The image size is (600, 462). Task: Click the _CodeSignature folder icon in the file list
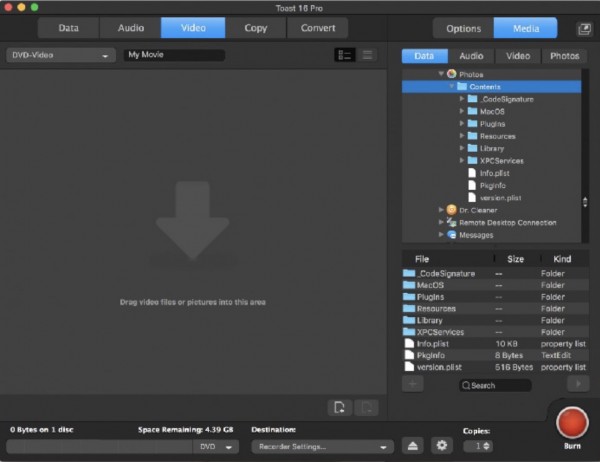[x=409, y=273]
